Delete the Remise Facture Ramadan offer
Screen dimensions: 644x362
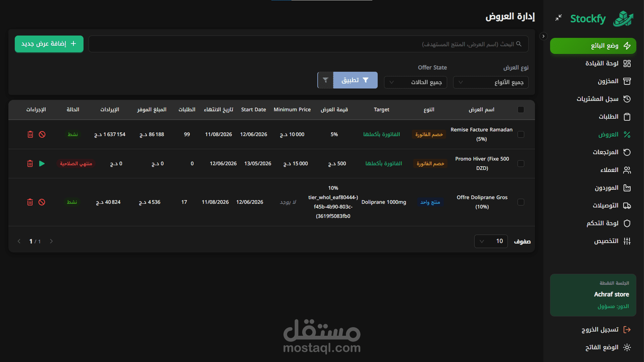pyautogui.click(x=30, y=134)
